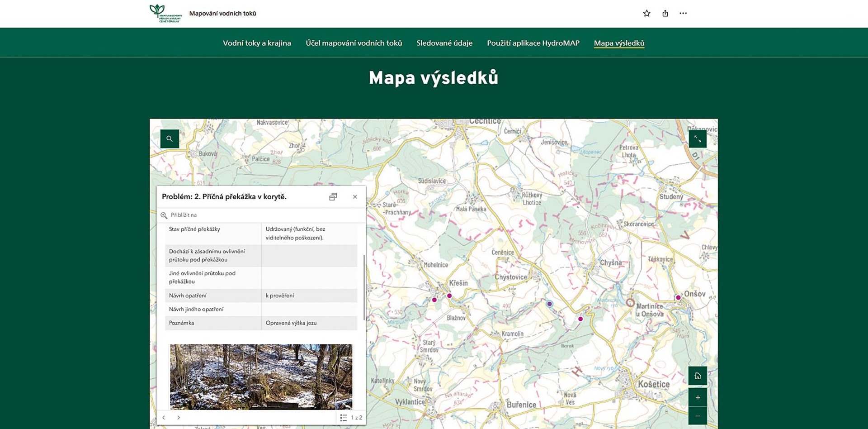Close the Problém popup

point(355,197)
